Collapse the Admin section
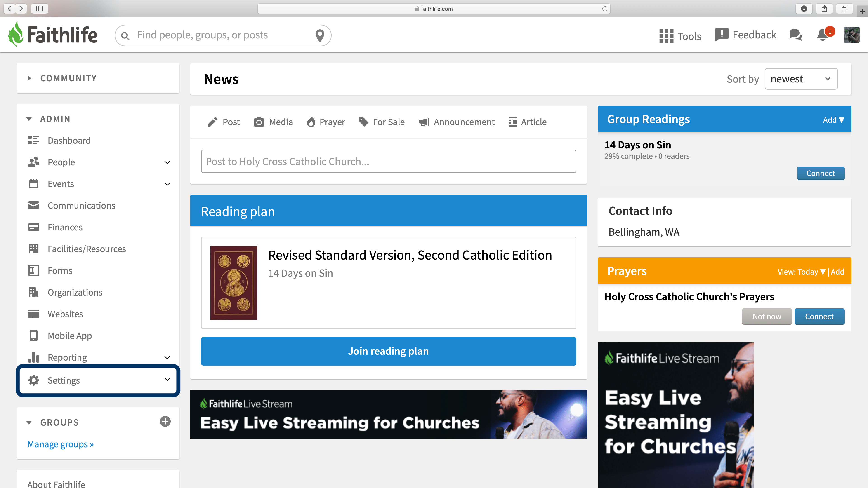The width and height of the screenshot is (868, 488). coord(29,119)
